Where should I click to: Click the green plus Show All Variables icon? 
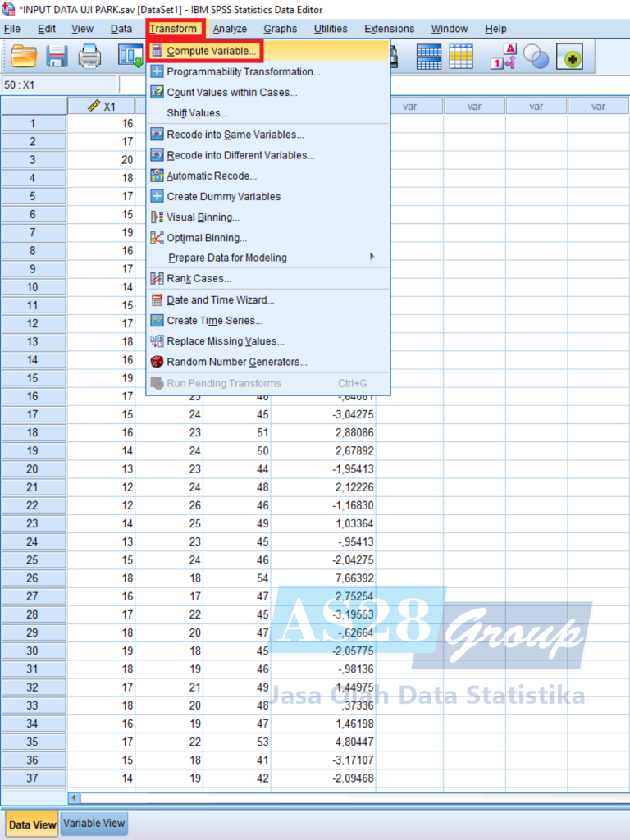(x=569, y=57)
